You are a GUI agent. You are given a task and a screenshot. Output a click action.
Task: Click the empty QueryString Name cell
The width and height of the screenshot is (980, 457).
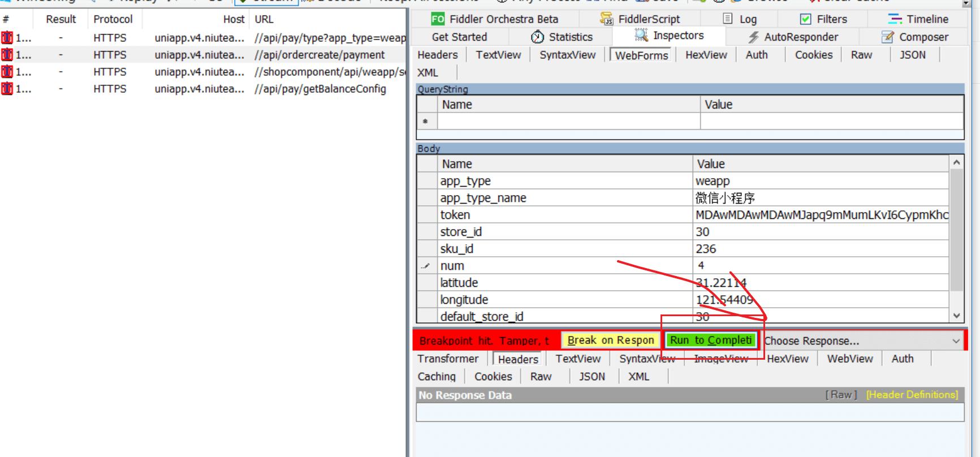(x=568, y=121)
